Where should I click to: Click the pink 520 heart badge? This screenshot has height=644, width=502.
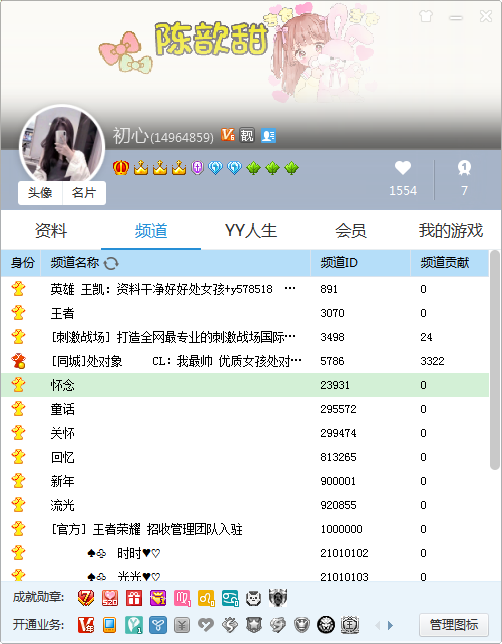click(x=110, y=598)
